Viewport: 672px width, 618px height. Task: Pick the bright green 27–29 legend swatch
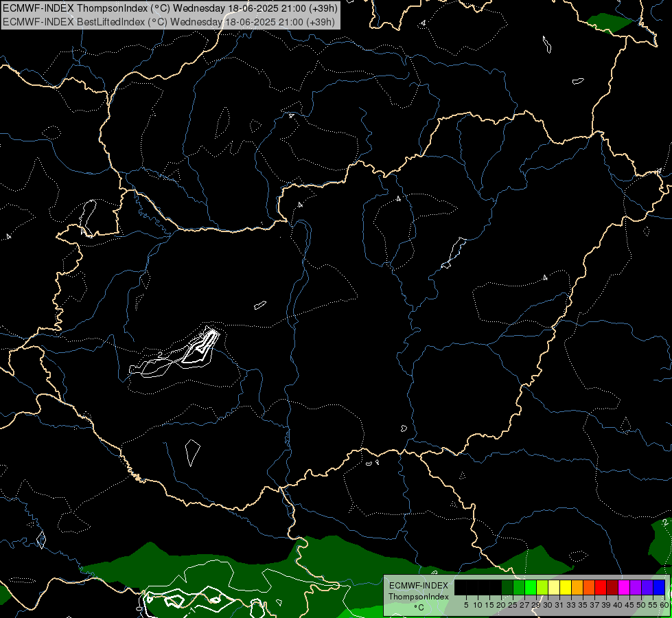point(531,587)
